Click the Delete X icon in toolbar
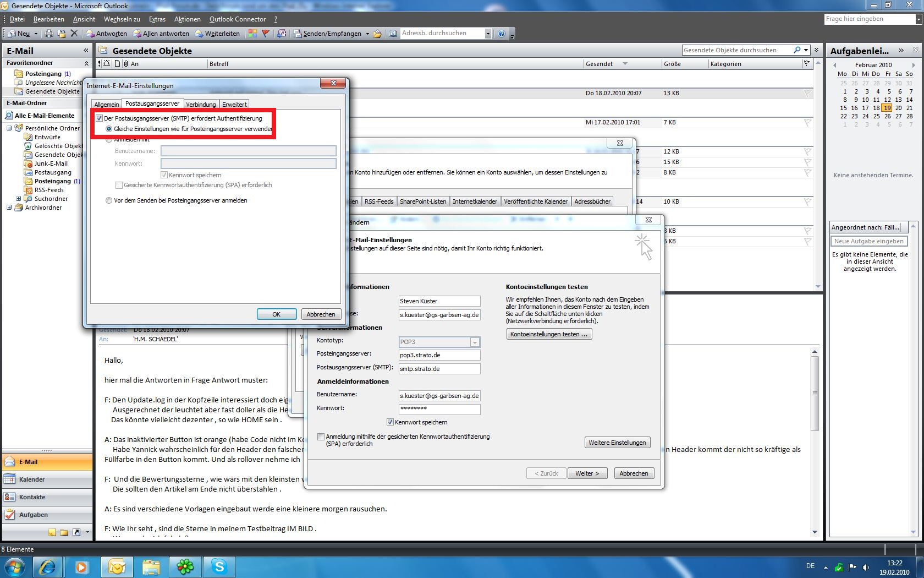This screenshot has height=578, width=924. coord(74,34)
